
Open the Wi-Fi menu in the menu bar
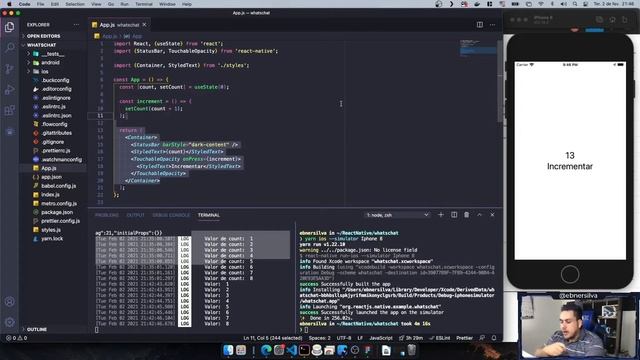(541, 4)
